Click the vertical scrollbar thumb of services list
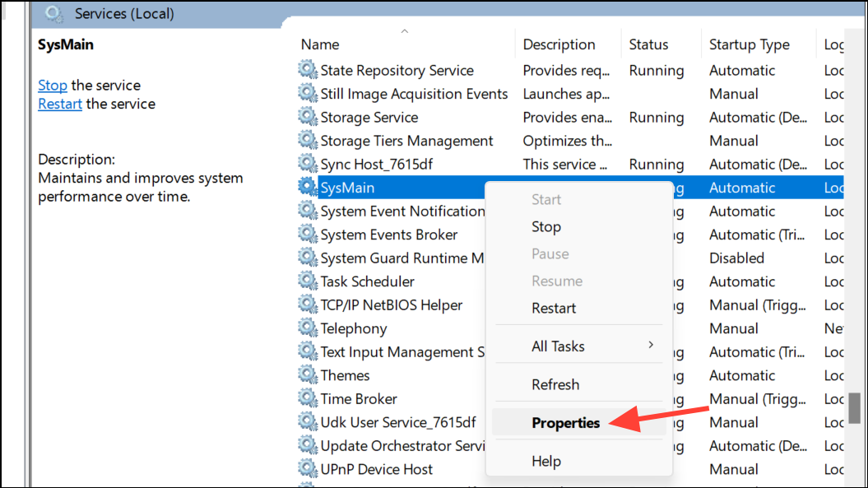The image size is (868, 488). (855, 407)
